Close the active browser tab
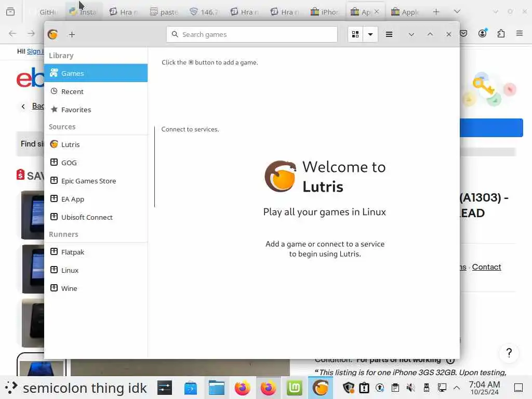 pyautogui.click(x=377, y=11)
